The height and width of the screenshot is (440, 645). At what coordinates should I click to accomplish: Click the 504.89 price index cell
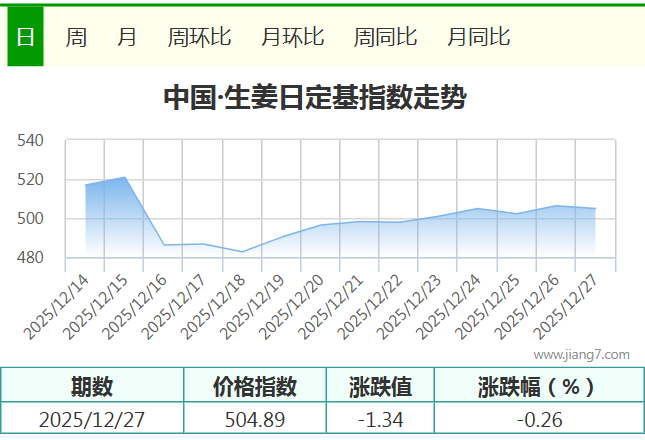point(255,419)
